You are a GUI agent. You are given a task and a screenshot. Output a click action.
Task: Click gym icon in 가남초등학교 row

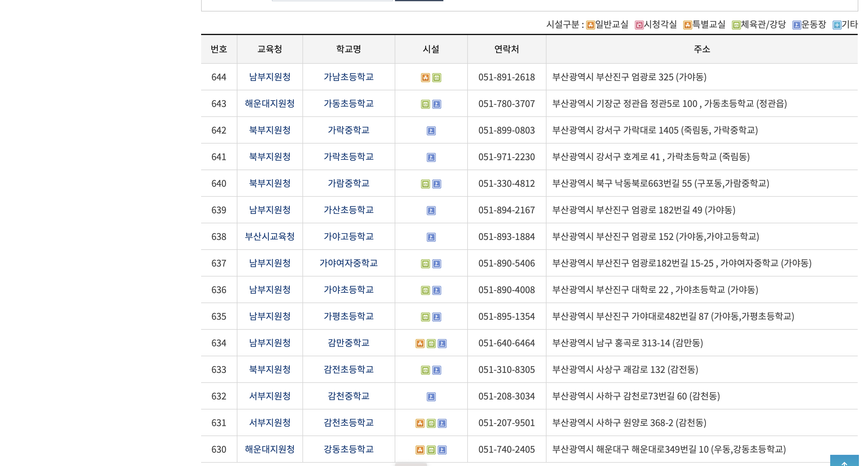pos(436,78)
